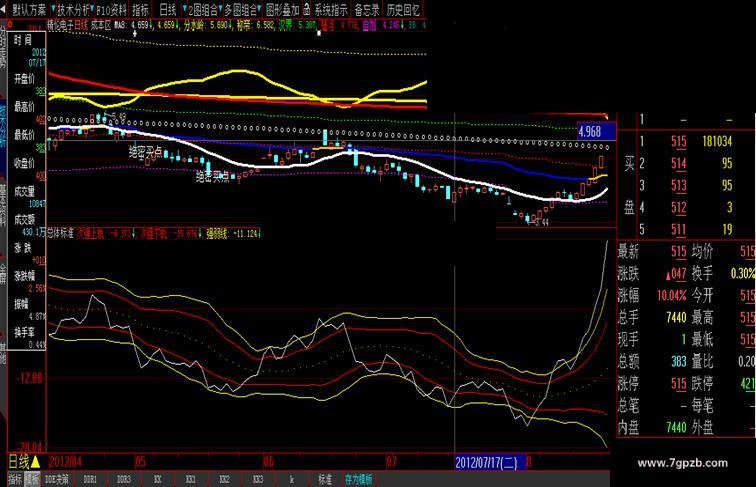This screenshot has height=487, width=756.
Task: Open 系统指示 in the toolbar
Action: point(331,9)
